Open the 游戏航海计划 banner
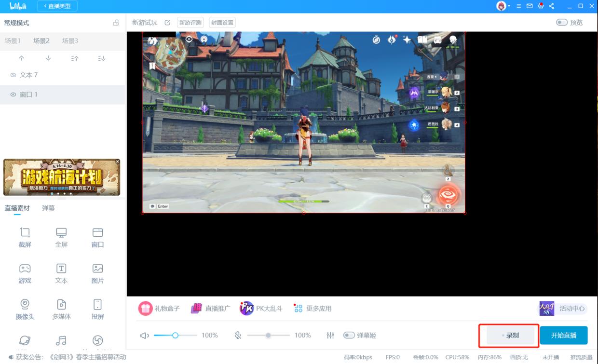Screen dimensions: 598x364 click(62, 177)
